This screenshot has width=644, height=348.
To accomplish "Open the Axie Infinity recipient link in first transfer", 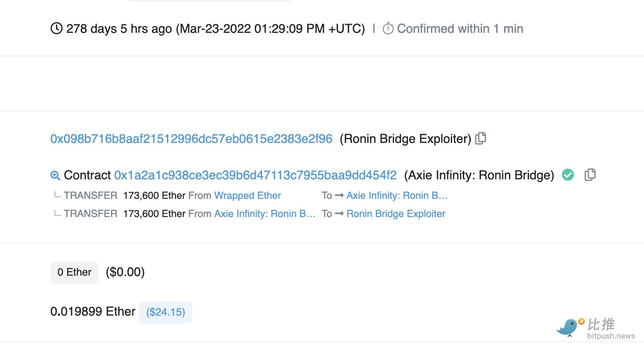I will point(397,196).
